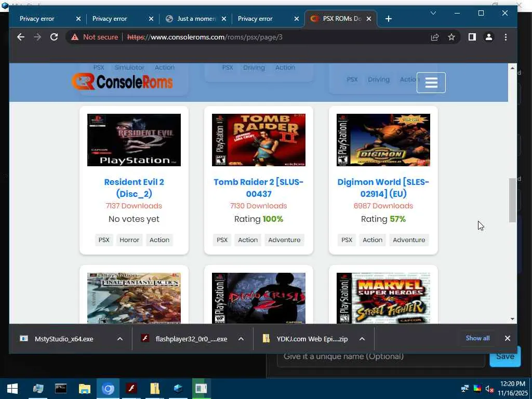The height and width of the screenshot is (399, 532).
Task: Click Save button in background window
Action: (505, 356)
